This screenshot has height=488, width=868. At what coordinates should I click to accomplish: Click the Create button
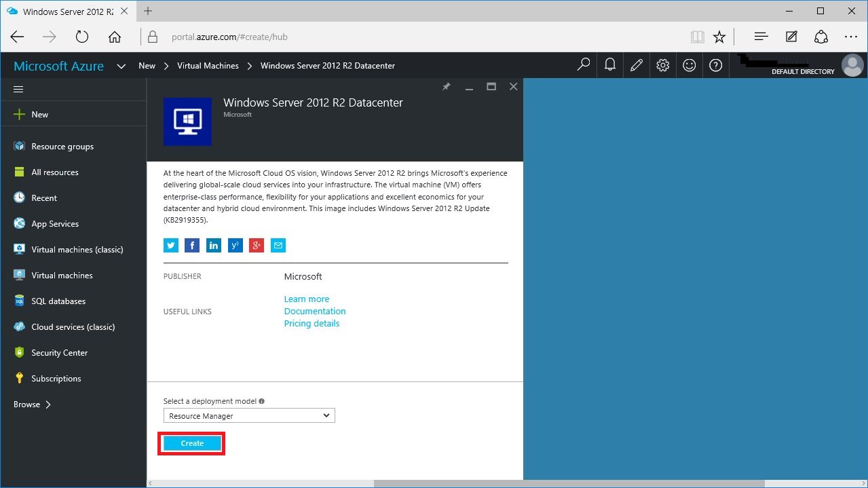pyautogui.click(x=192, y=443)
